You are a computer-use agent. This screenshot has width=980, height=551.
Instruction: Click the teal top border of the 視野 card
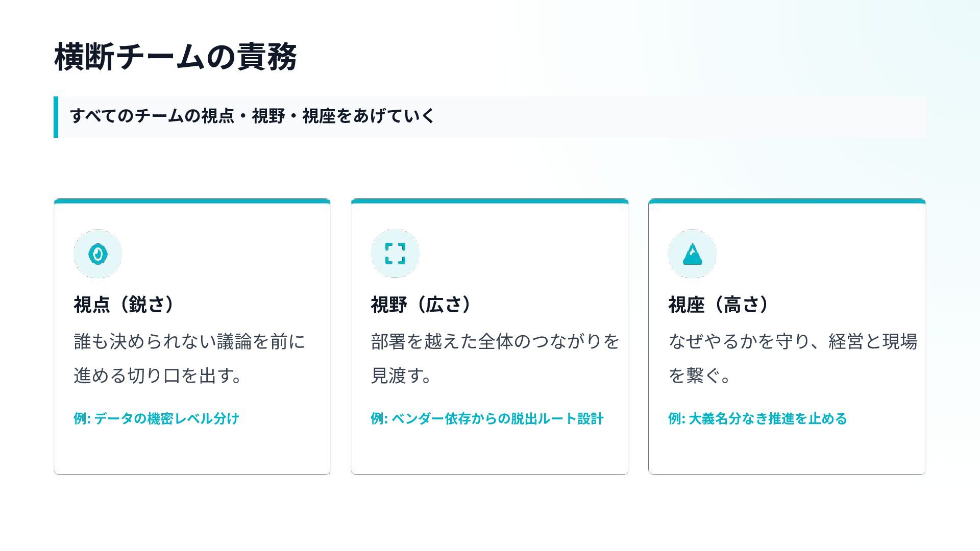click(489, 201)
